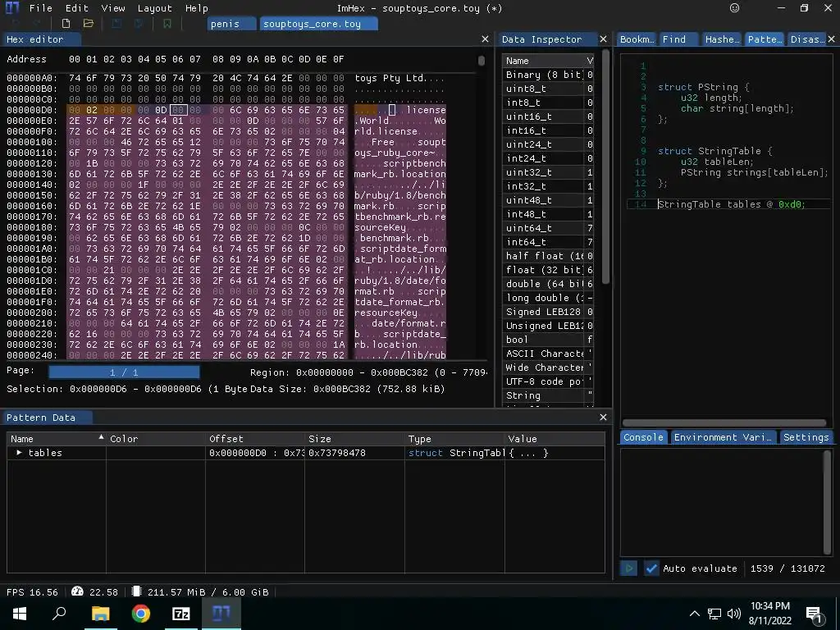The width and height of the screenshot is (840, 630).
Task: Open a file using the folder icon
Action: coord(89,24)
